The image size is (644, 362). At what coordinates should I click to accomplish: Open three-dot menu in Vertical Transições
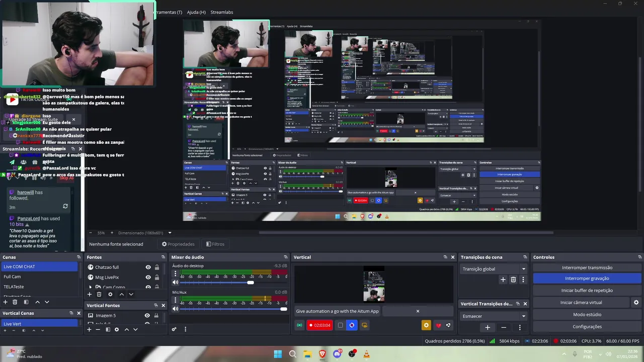click(x=520, y=327)
